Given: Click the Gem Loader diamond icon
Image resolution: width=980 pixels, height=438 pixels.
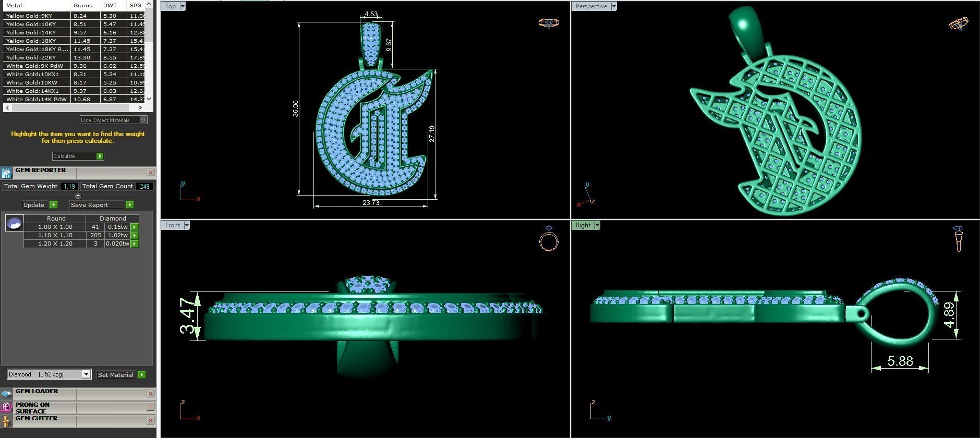Looking at the screenshot, I should 6,394.
